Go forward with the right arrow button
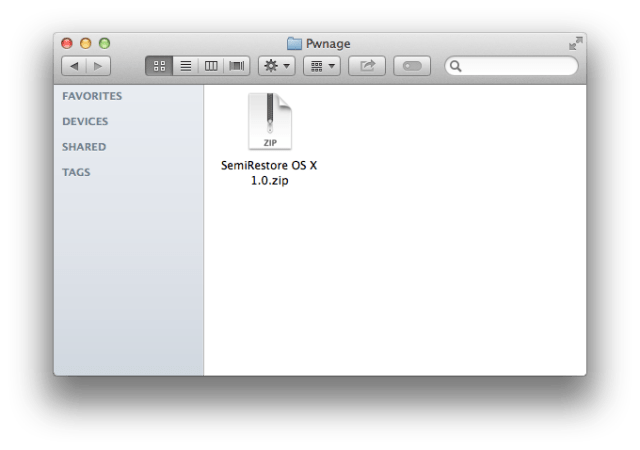This screenshot has width=640, height=450. pos(98,66)
